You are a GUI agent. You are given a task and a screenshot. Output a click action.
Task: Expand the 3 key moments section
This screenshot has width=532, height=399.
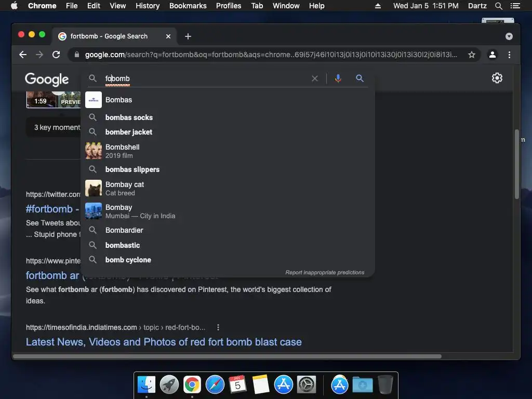click(x=54, y=128)
